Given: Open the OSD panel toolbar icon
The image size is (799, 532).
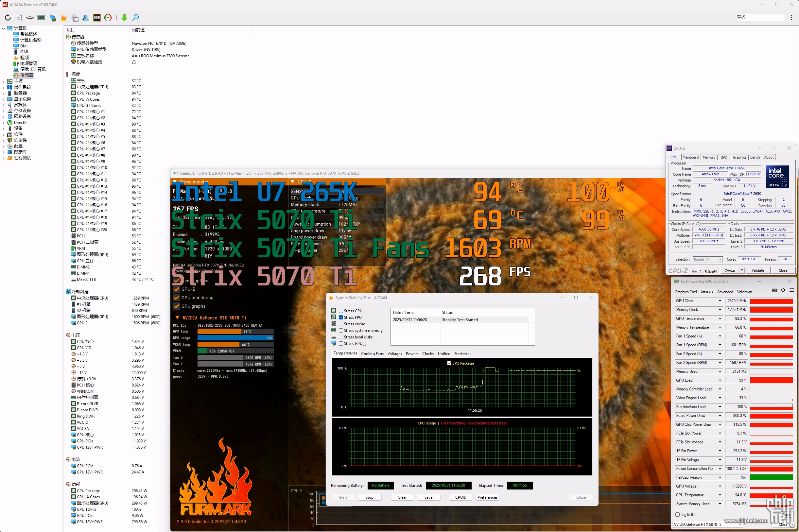Looking at the screenshot, I should pyautogui.click(x=97, y=18).
